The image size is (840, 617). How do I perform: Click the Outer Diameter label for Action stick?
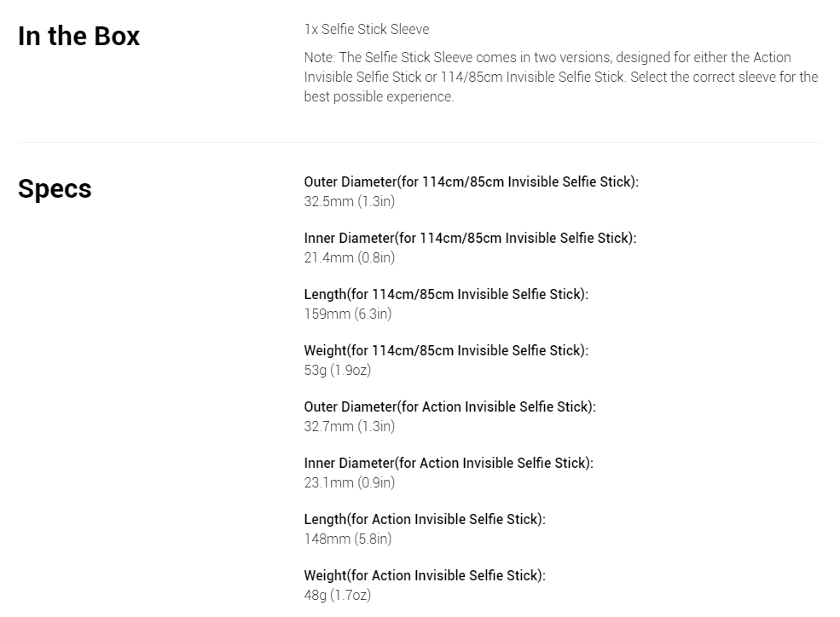tap(450, 407)
